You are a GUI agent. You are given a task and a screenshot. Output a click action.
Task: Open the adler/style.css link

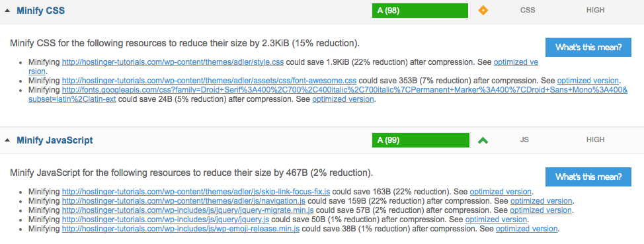tap(173, 62)
